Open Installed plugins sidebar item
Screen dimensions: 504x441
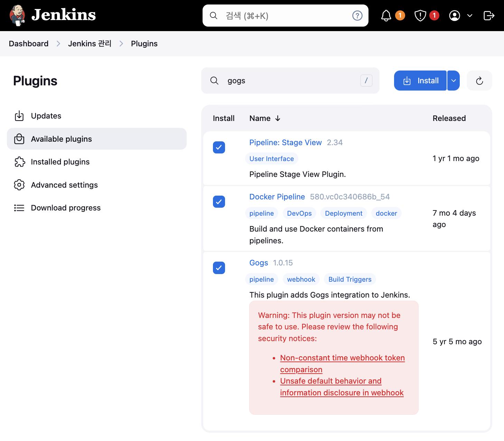tap(97, 162)
